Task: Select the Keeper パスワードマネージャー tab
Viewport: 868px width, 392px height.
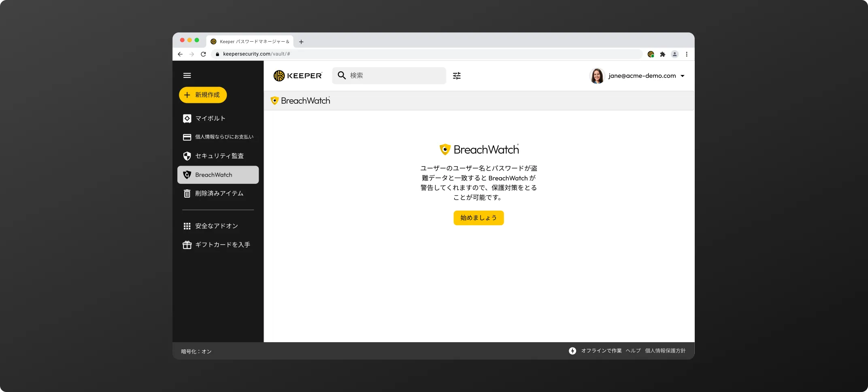Action: click(250, 41)
